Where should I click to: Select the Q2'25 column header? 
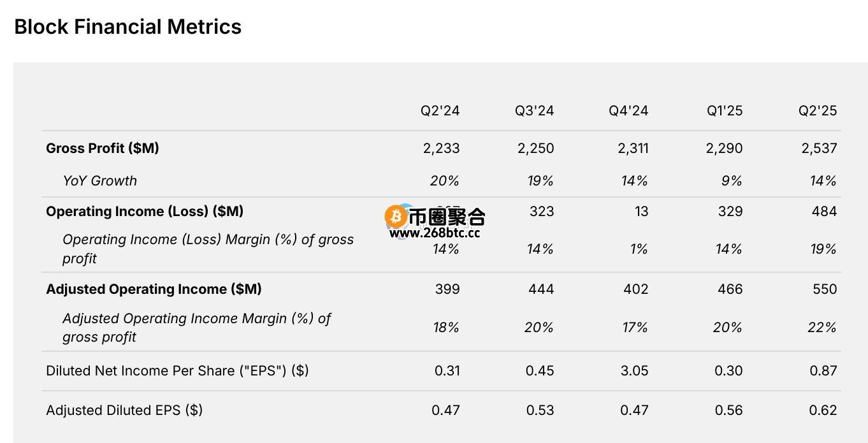pyautogui.click(x=818, y=110)
